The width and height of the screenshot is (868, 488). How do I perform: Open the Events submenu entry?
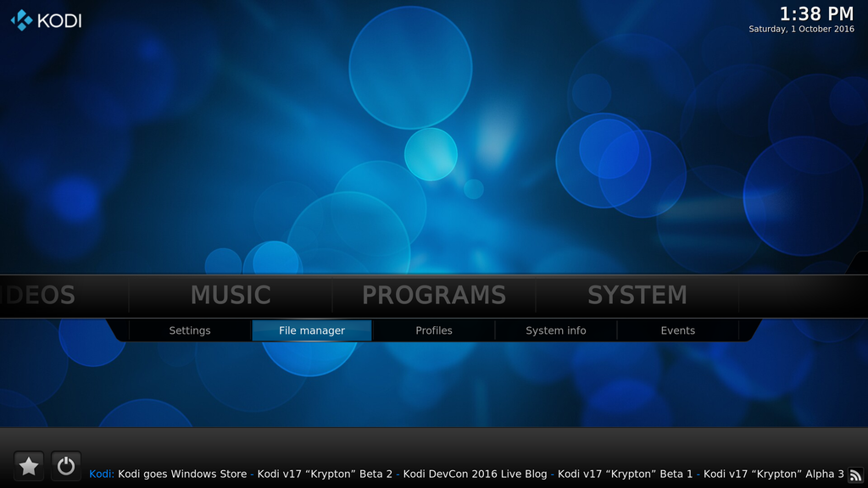coord(677,330)
